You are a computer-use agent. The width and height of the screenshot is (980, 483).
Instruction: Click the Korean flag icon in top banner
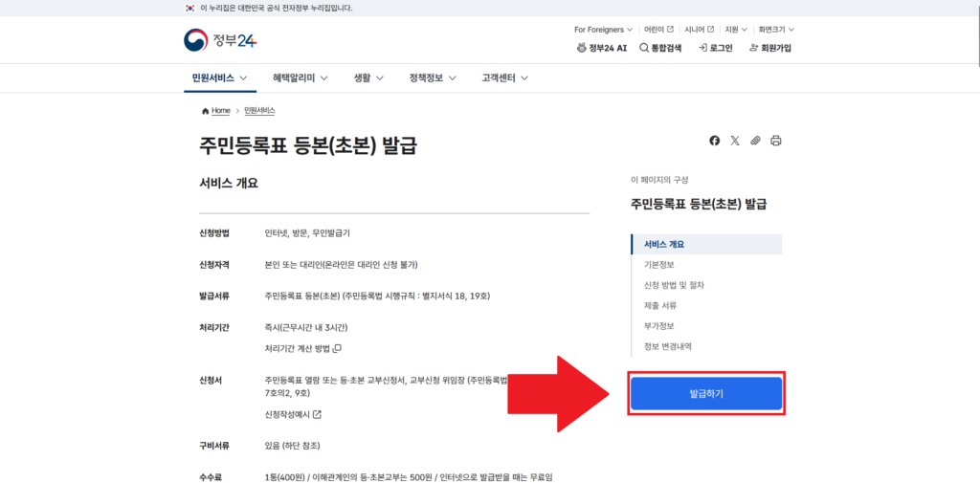190,8
